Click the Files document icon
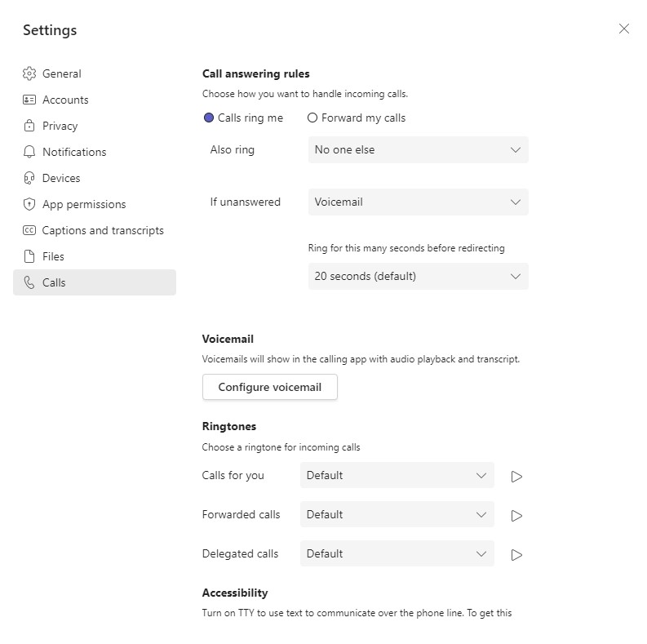Screen dimensions: 647x644 (29, 256)
